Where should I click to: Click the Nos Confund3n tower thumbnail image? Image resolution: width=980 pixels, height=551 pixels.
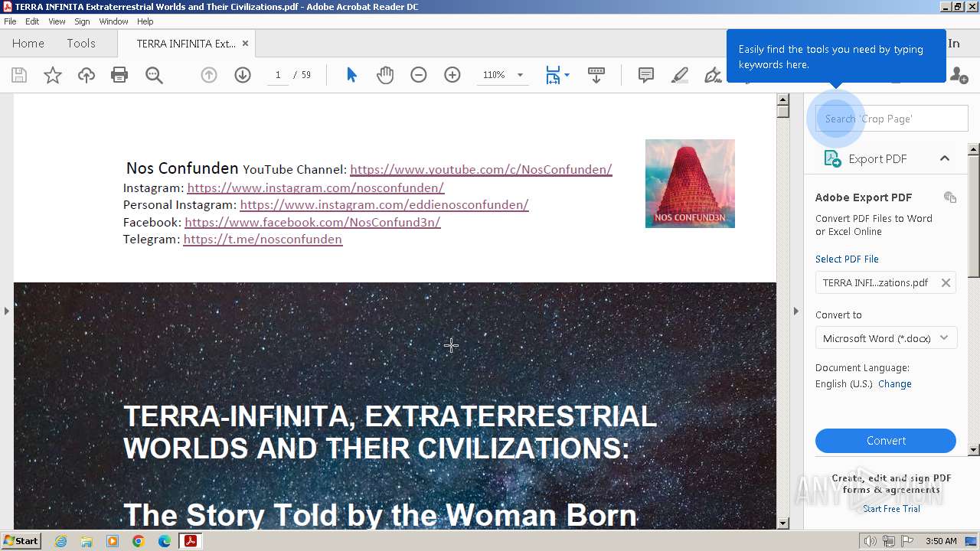(690, 184)
